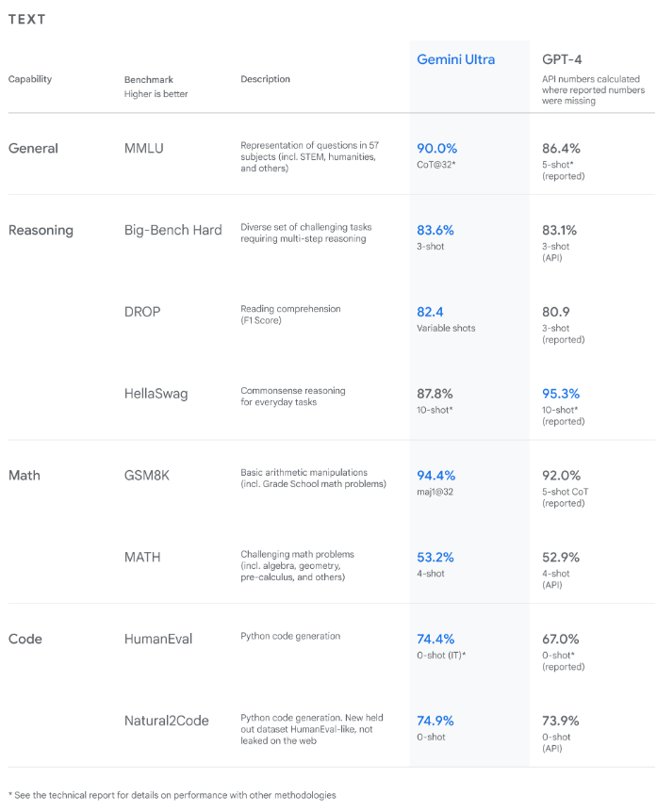This screenshot has width=657, height=812.
Task: Click the Big-Bench Hard benchmark label
Action: point(172,230)
